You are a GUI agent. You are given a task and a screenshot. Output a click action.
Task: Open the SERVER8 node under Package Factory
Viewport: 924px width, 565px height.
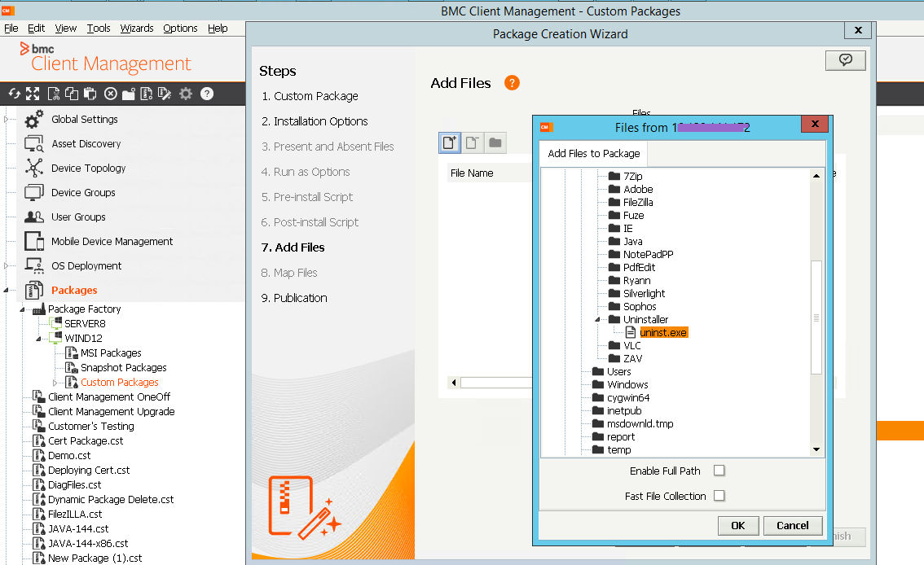pyautogui.click(x=85, y=324)
